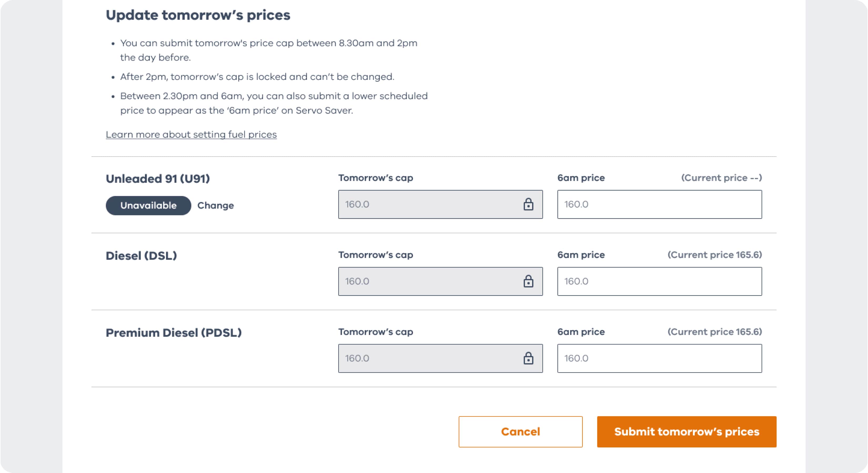Click the Update tomorrow's prices title
The height and width of the screenshot is (473, 868).
click(x=198, y=15)
